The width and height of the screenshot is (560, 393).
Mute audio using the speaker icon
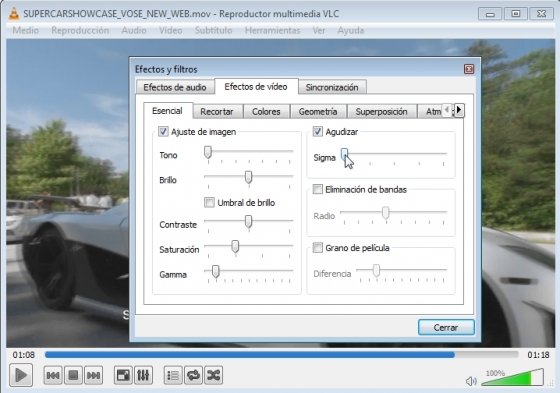tap(471, 381)
